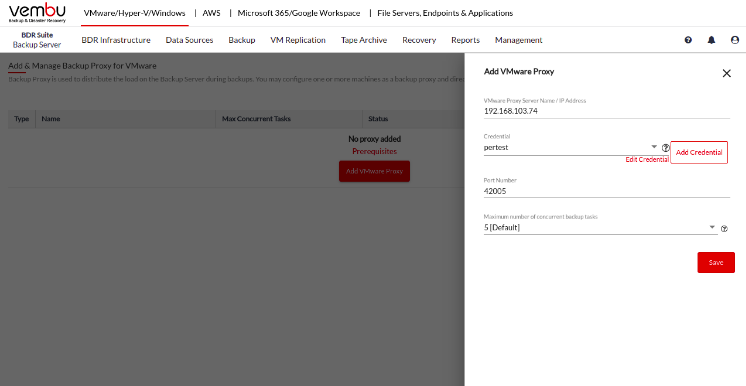Click the Save button
The width and height of the screenshot is (746, 386).
tap(716, 262)
